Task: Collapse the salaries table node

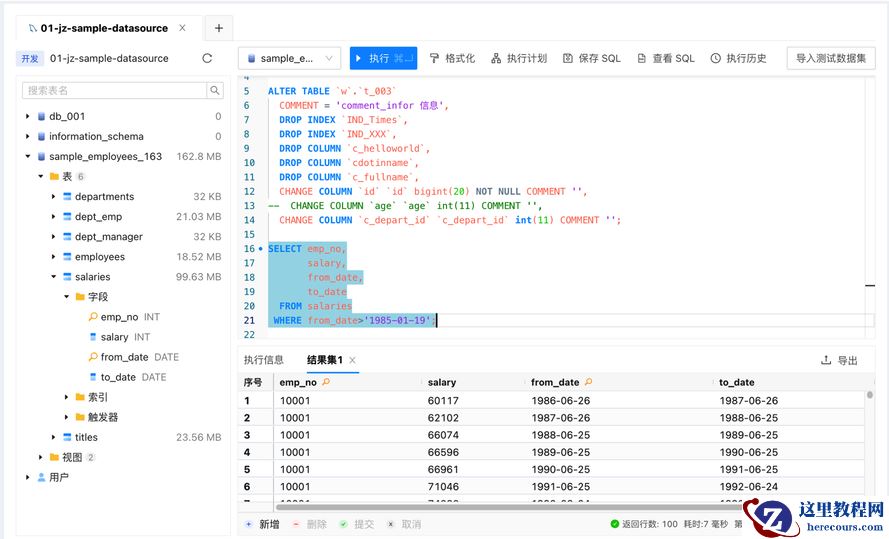Action: click(x=54, y=277)
